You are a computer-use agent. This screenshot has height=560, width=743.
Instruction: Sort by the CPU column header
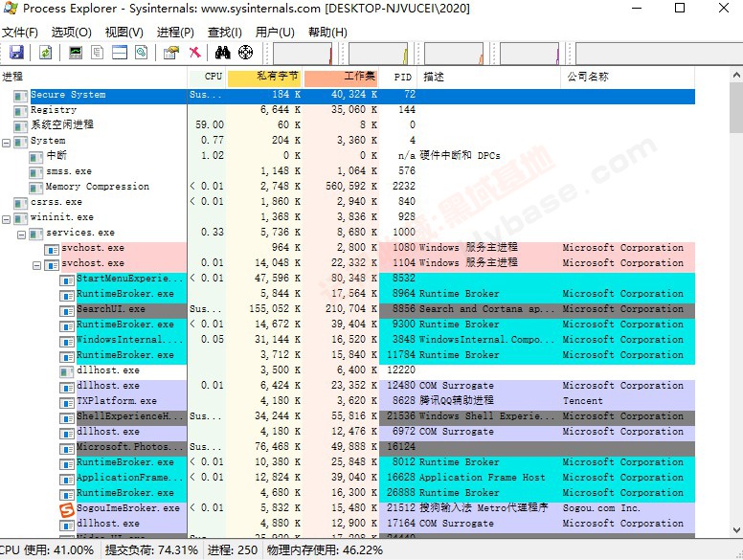click(x=208, y=77)
